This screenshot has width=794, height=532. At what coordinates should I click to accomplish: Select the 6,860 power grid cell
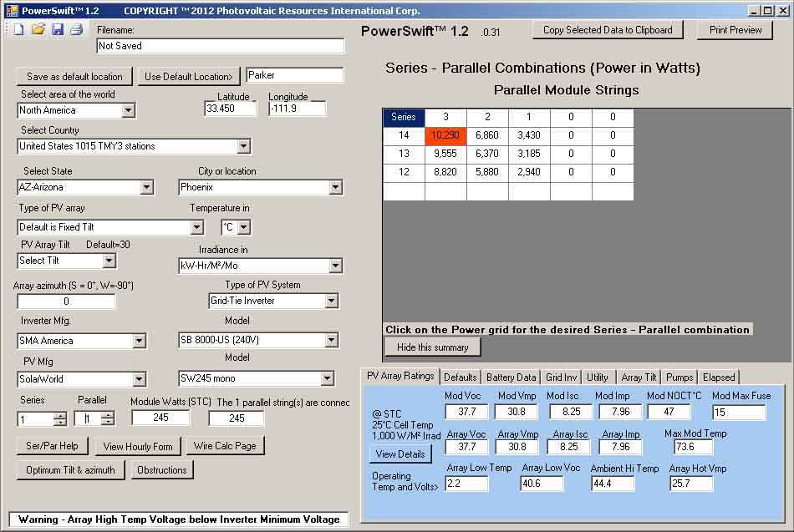pyautogui.click(x=487, y=135)
